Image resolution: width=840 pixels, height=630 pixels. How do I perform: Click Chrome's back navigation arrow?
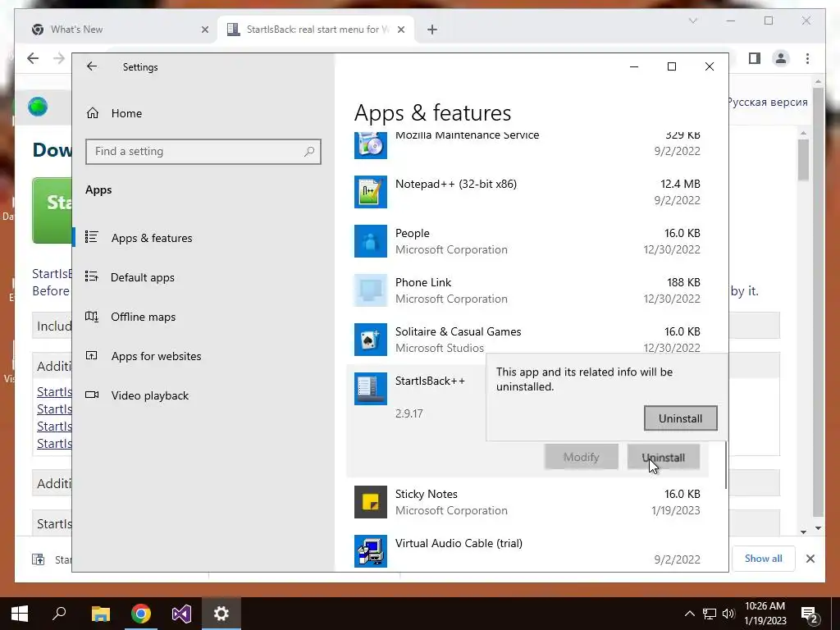pyautogui.click(x=33, y=58)
